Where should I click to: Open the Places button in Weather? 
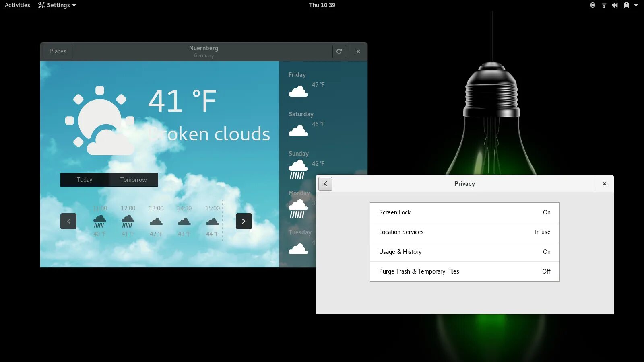tap(58, 51)
